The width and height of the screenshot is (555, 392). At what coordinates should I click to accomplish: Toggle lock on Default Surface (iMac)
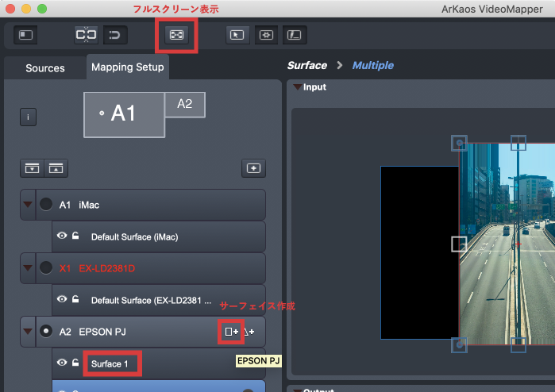click(75, 236)
